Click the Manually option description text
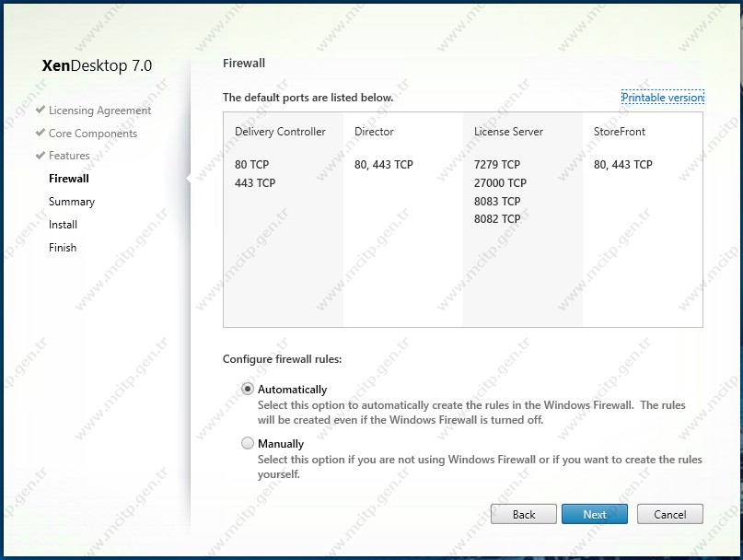Screen dimensions: 743x560 coord(480,467)
